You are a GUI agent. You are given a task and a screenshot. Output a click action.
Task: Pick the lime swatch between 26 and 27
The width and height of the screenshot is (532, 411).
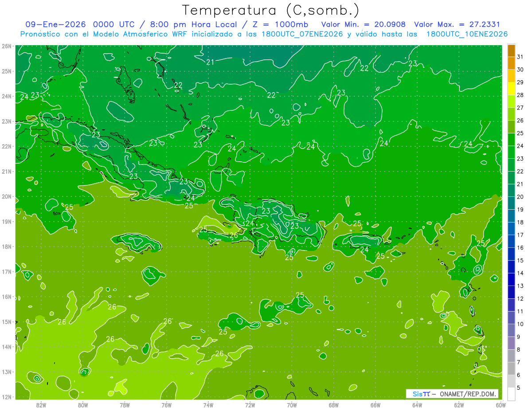tap(511, 114)
